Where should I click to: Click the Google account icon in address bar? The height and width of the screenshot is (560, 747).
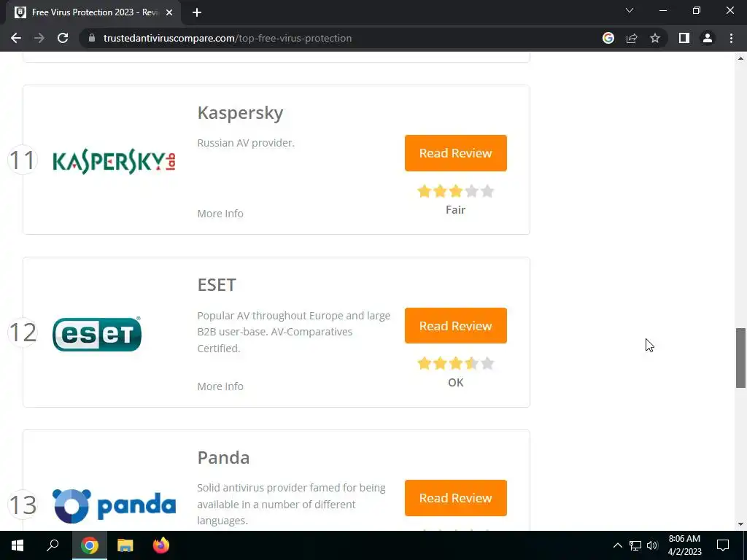click(608, 38)
